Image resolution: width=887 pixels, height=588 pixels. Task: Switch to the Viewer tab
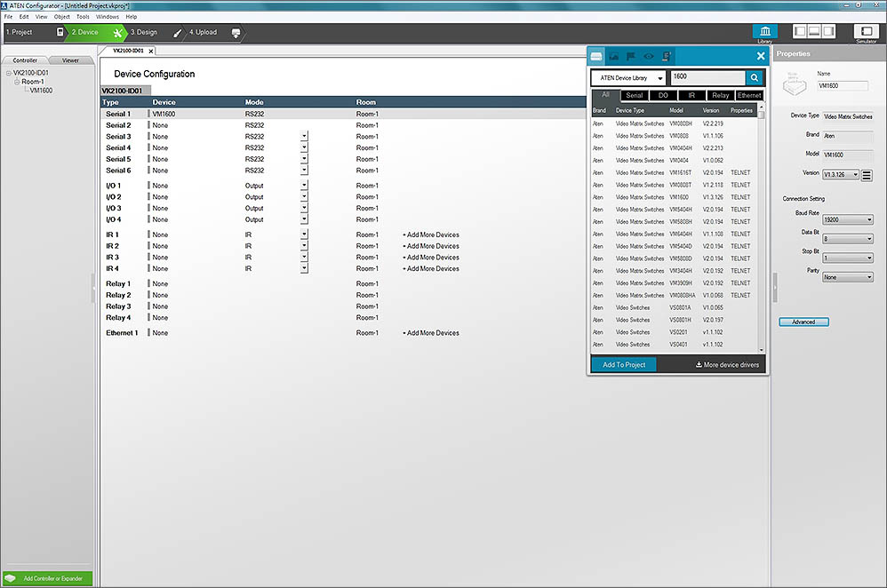tap(69, 60)
